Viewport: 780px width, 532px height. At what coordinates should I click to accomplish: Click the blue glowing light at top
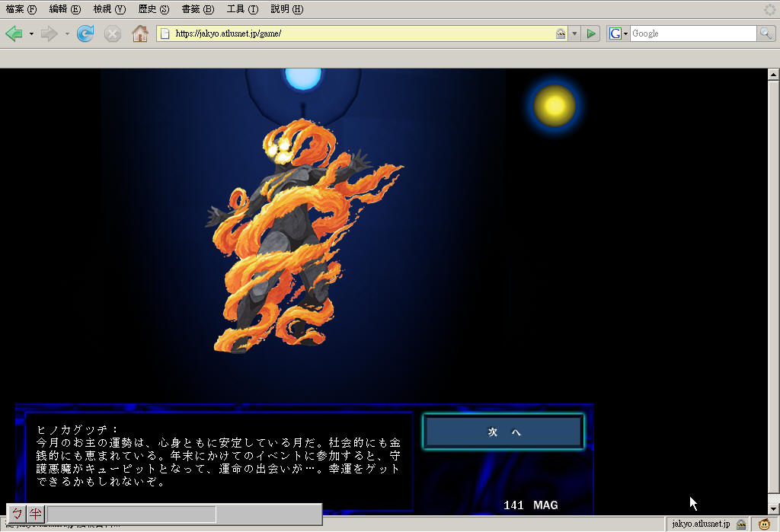(x=303, y=78)
